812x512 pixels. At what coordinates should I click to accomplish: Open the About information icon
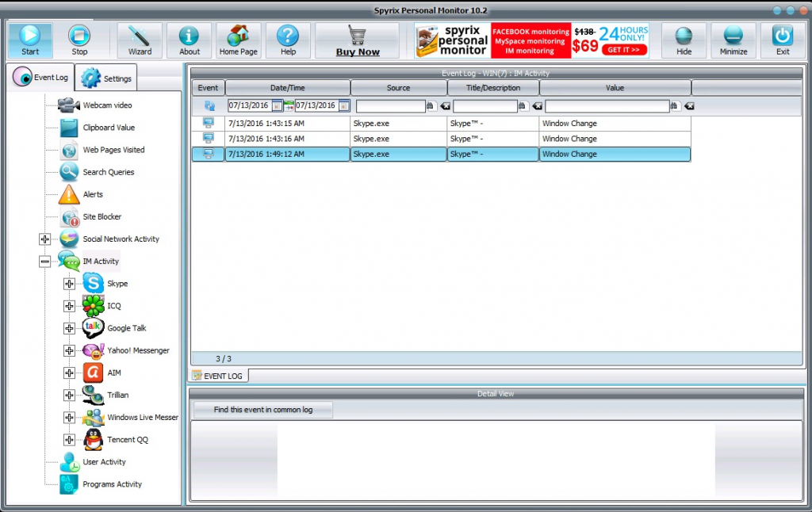pos(189,36)
